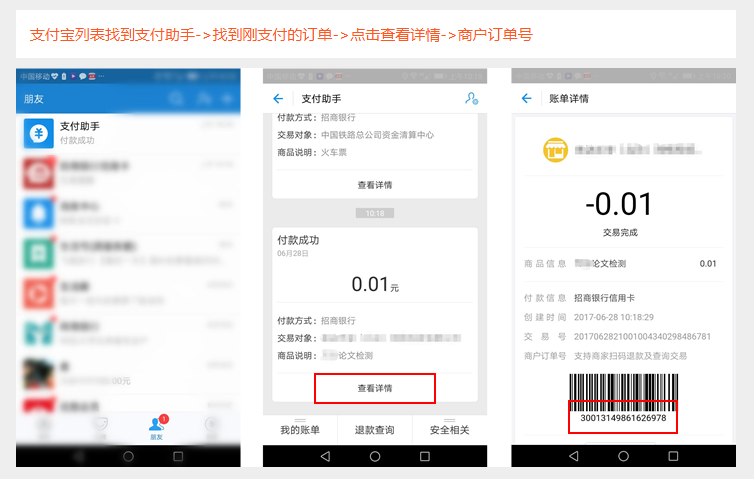Go back from the 支付助手 screen
The height and width of the screenshot is (479, 754).
tap(278, 99)
